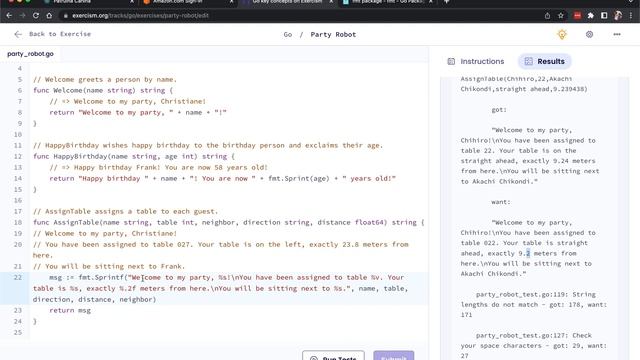Click the 'return msg' code line
This screenshot has height=360, width=640.
[70, 311]
